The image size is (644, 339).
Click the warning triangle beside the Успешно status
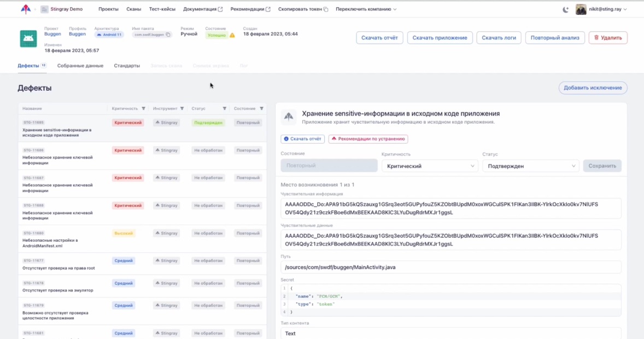[232, 35]
